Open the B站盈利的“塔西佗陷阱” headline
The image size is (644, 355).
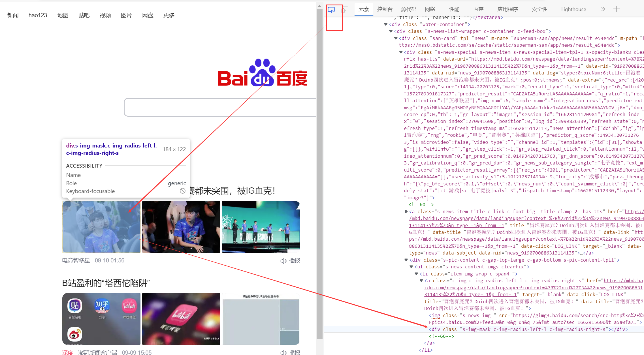(106, 283)
